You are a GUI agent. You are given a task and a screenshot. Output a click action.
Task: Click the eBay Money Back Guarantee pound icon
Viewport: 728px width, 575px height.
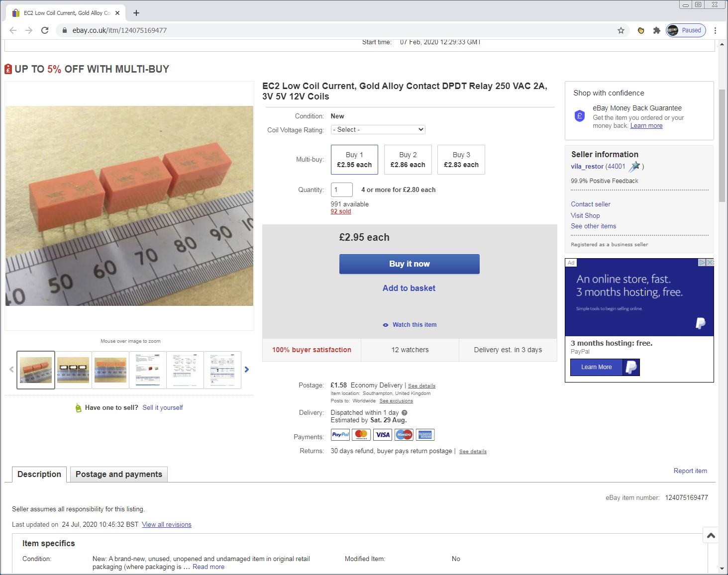click(579, 115)
